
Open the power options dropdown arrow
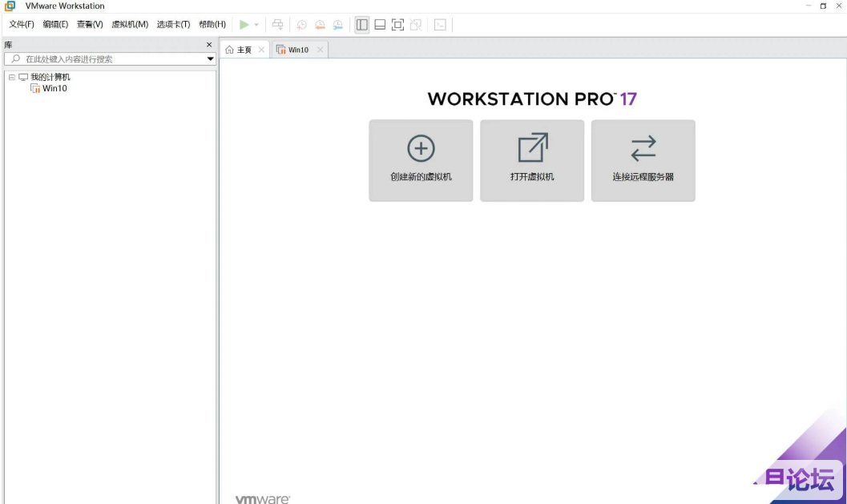(256, 25)
